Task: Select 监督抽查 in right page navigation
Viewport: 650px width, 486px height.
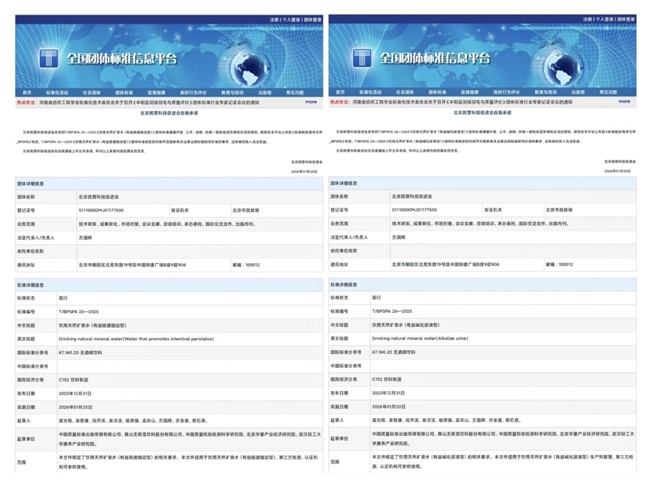Action: (470, 92)
